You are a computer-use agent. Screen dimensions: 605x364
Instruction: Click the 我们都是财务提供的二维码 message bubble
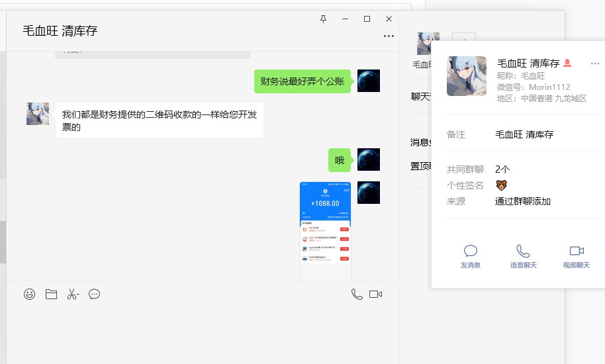click(160, 120)
